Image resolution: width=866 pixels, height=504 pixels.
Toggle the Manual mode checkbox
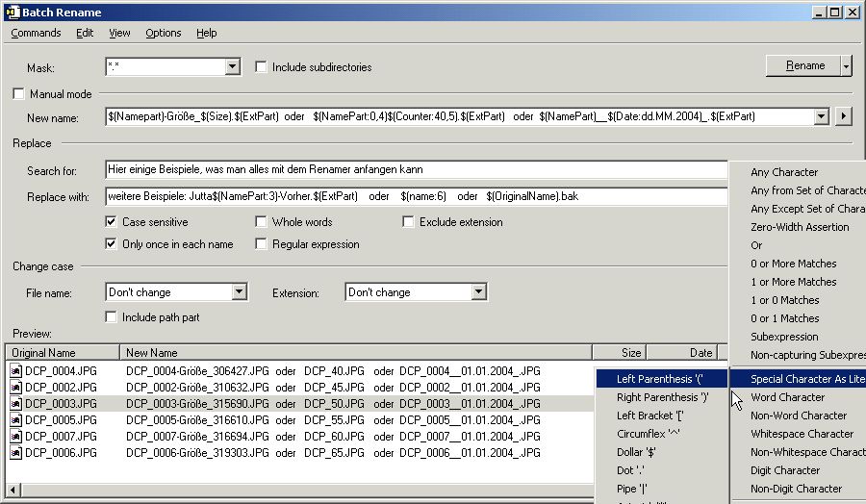pos(19,94)
